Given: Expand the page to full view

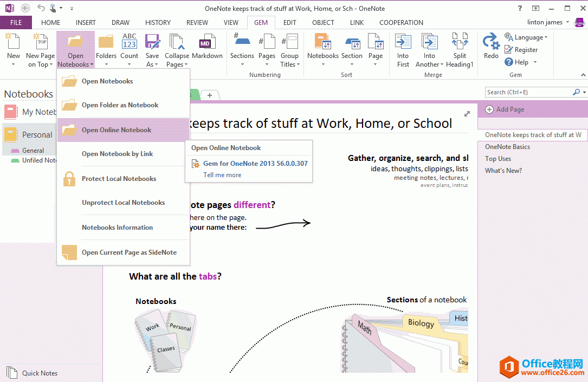Looking at the screenshot, I should click(x=467, y=114).
